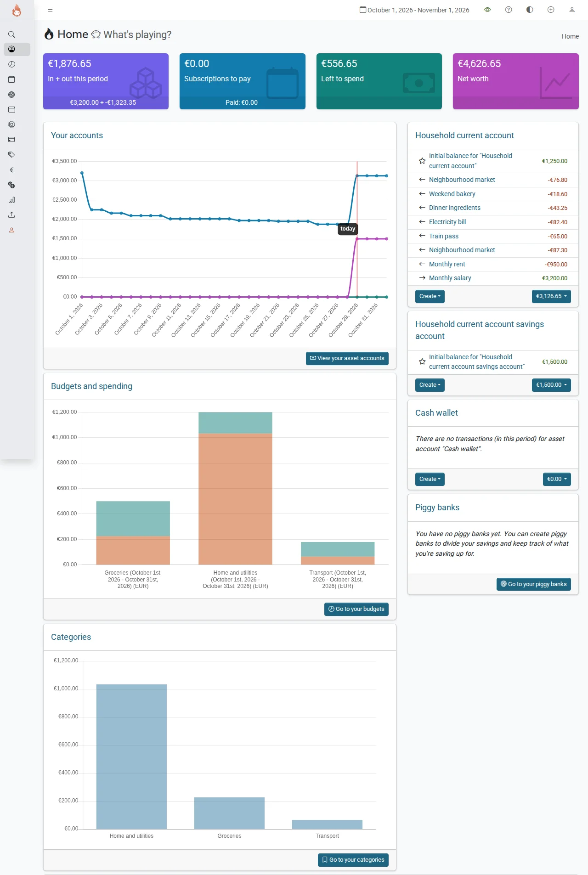Click arrow icon next to Monthly salary
This screenshot has width=588, height=875.
pyautogui.click(x=422, y=278)
